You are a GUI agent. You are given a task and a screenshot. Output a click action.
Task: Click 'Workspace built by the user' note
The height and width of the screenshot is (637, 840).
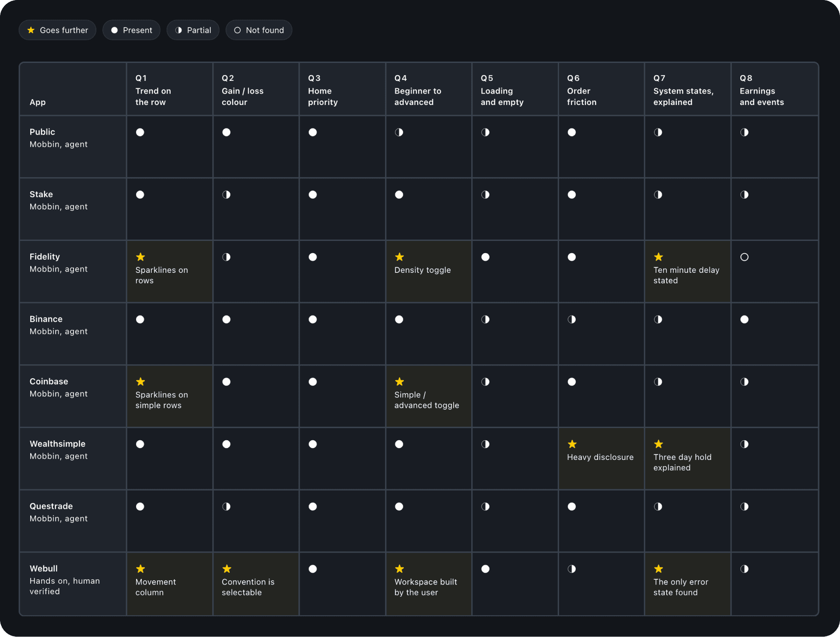click(426, 587)
